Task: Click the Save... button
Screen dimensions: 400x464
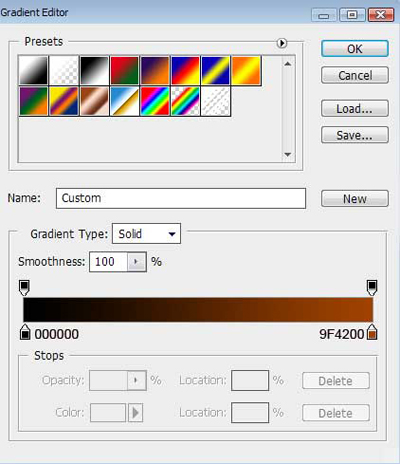Action: click(x=355, y=135)
